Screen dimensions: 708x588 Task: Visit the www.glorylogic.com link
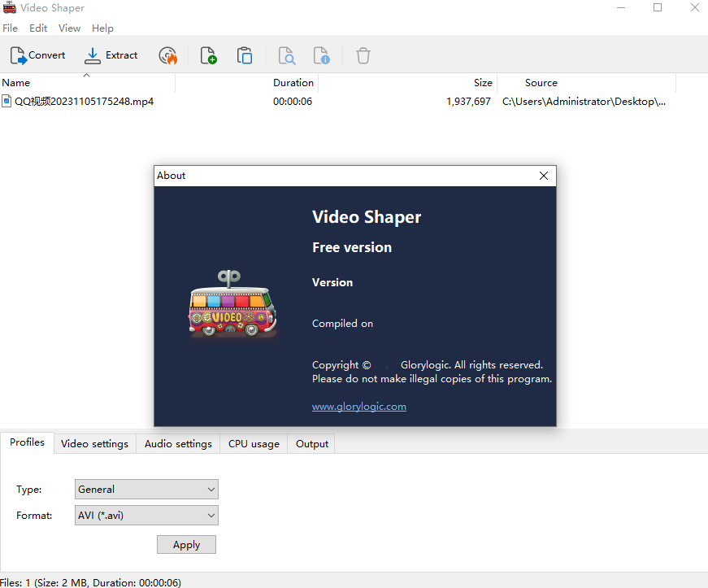point(359,406)
